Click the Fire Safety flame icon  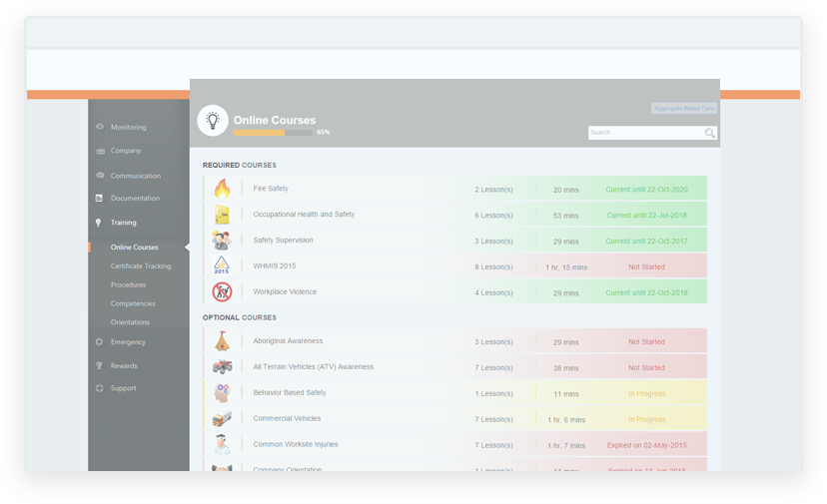click(x=222, y=189)
